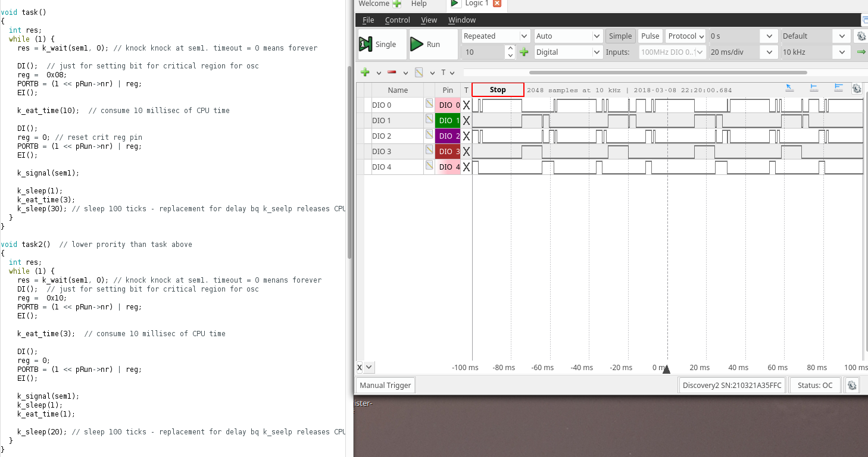The width and height of the screenshot is (868, 457).
Task: Click green plus to add channel
Action: coord(365,73)
